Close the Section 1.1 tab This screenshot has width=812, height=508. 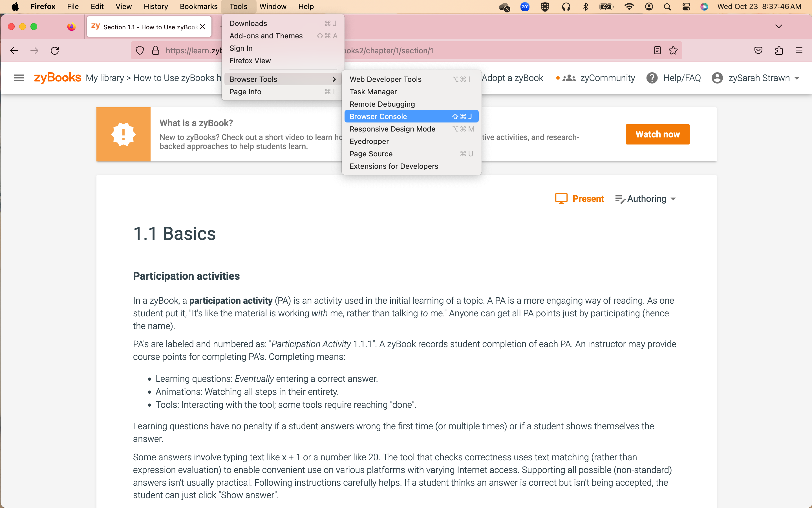[202, 27]
